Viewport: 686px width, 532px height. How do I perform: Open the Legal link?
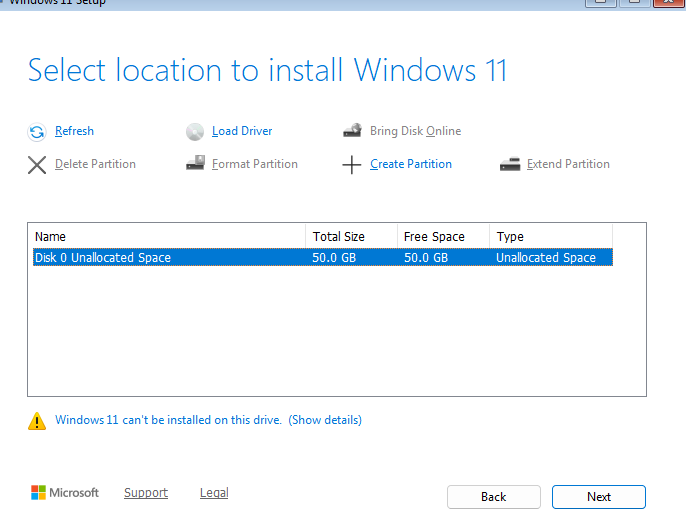coord(214,493)
